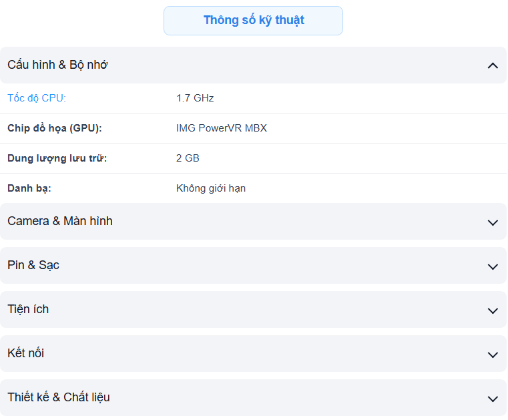Click the Chip đồ họa (GPU) label
The height and width of the screenshot is (420, 508).
55,128
